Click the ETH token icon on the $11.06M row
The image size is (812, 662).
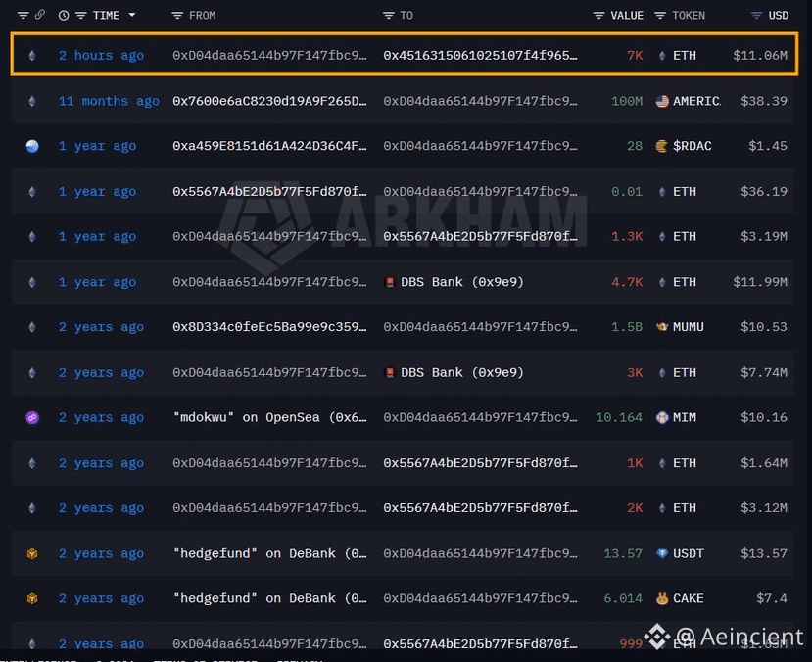pyautogui.click(x=662, y=56)
